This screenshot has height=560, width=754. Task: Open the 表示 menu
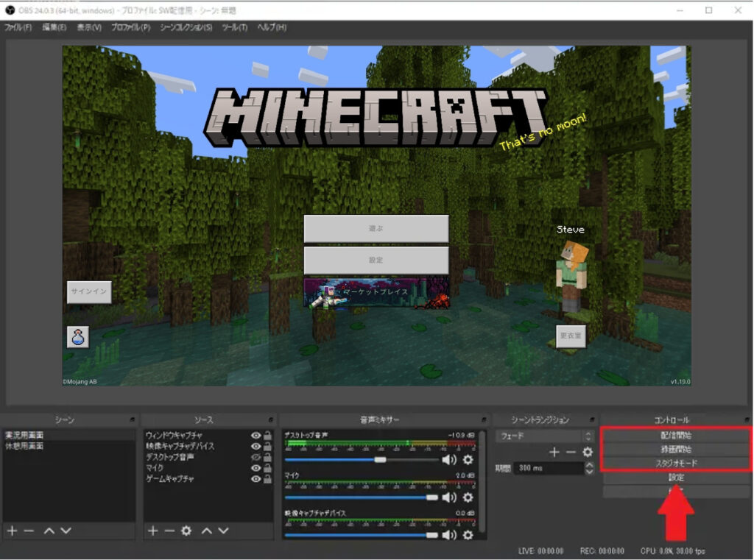[89, 27]
